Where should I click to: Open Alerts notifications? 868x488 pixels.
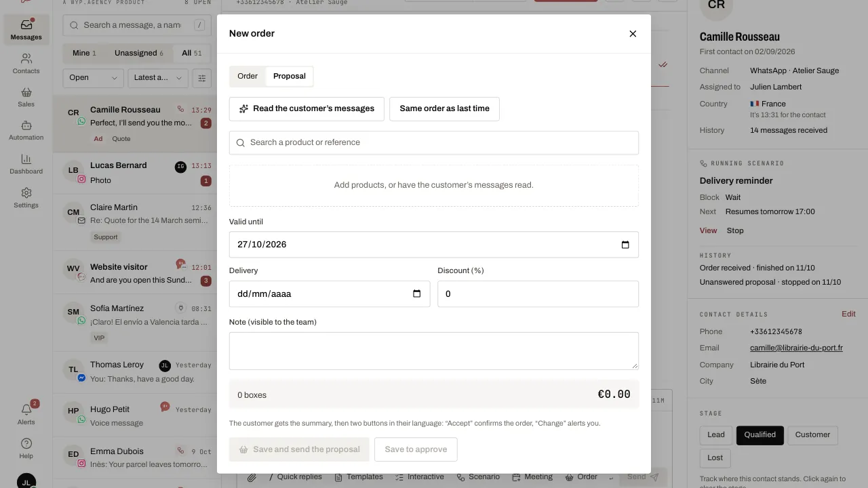tap(26, 414)
